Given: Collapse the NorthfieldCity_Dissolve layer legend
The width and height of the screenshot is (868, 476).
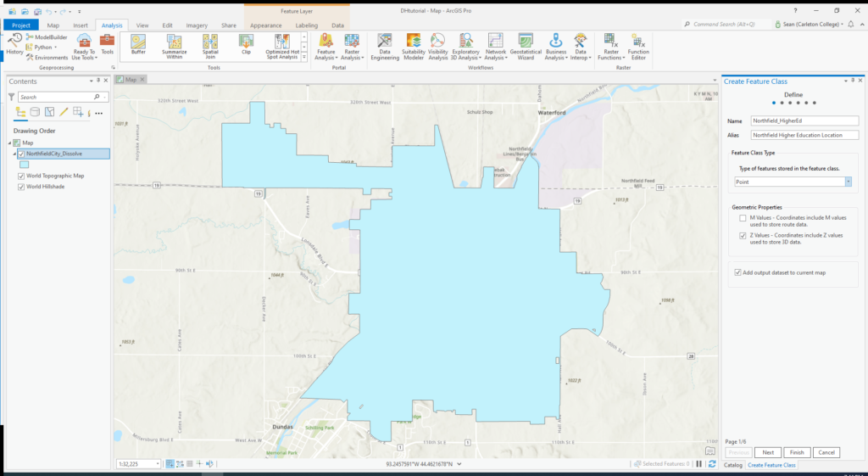Looking at the screenshot, I should [x=15, y=154].
